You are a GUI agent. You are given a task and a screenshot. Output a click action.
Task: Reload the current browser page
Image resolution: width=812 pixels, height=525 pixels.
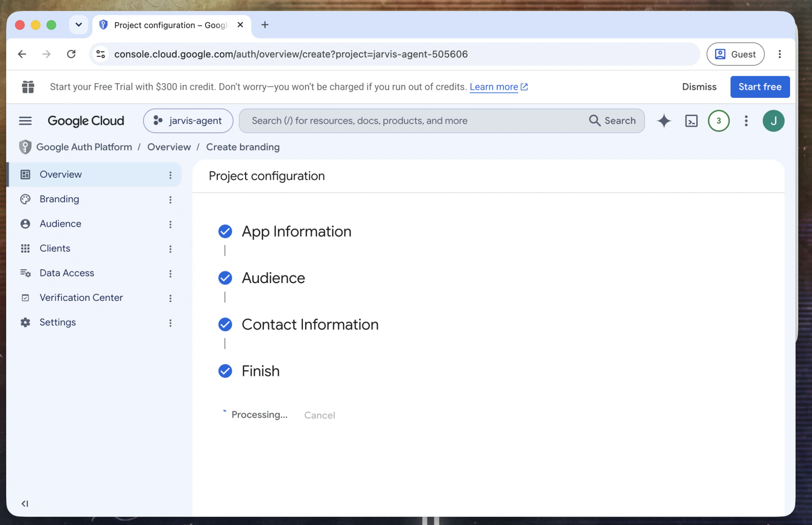(71, 54)
